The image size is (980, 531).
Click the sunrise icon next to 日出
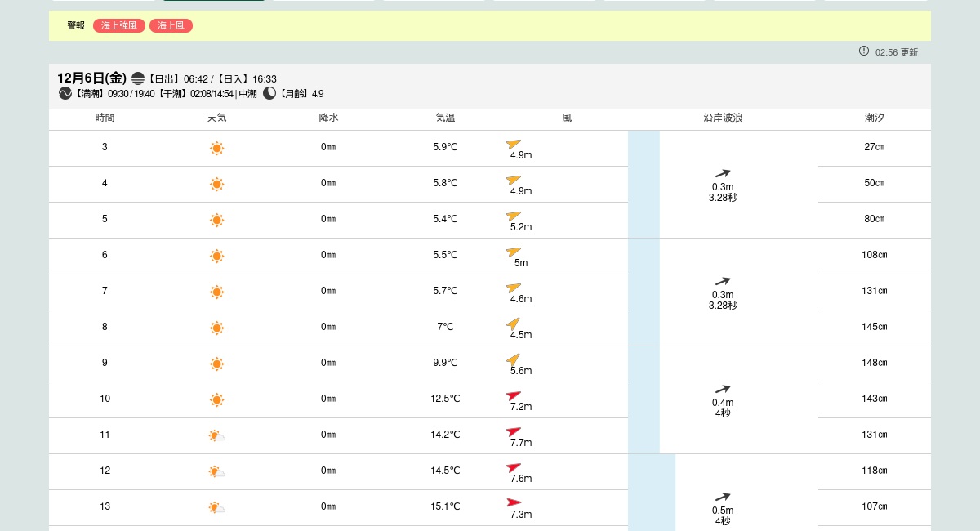pyautogui.click(x=138, y=78)
